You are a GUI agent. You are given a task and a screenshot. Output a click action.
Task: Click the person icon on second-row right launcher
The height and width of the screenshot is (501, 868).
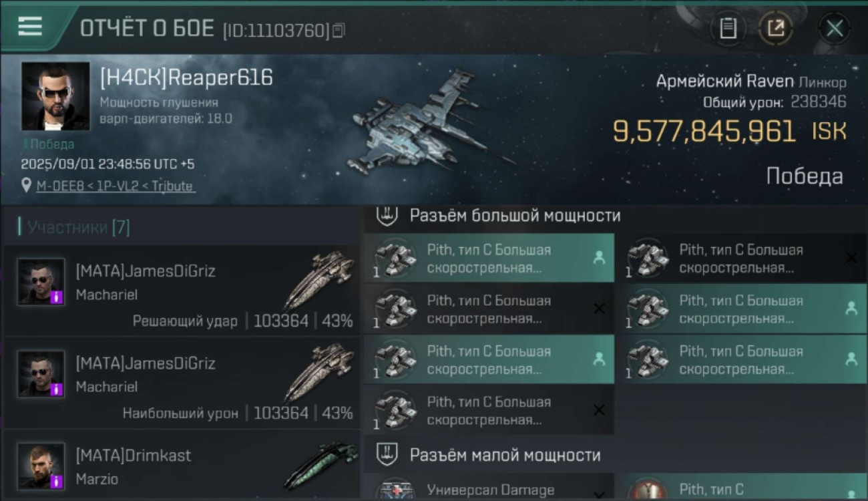click(x=851, y=309)
